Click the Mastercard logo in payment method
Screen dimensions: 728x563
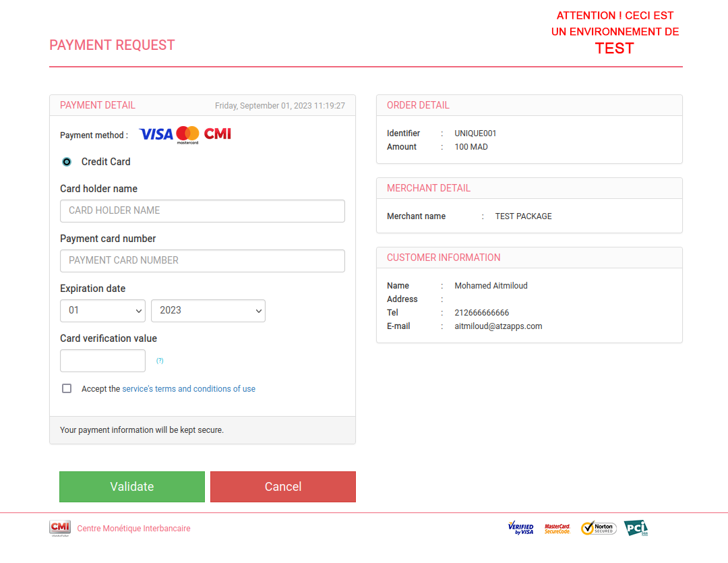[187, 135]
